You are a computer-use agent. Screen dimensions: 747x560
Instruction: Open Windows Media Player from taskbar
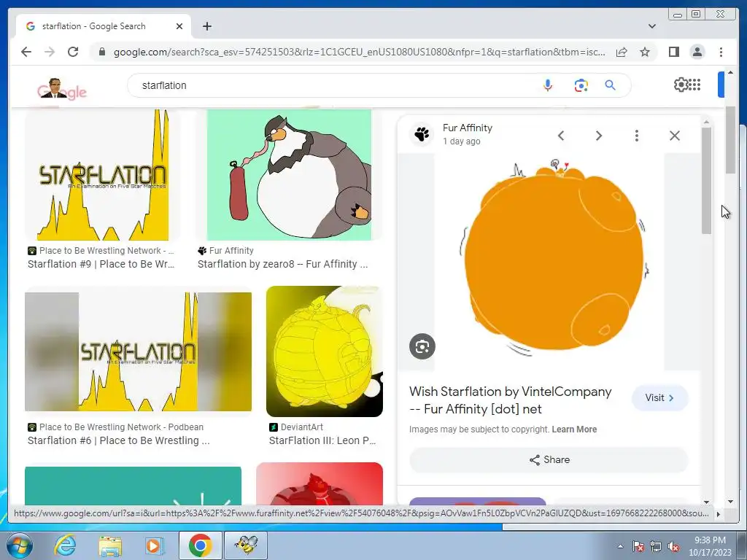[x=155, y=545]
